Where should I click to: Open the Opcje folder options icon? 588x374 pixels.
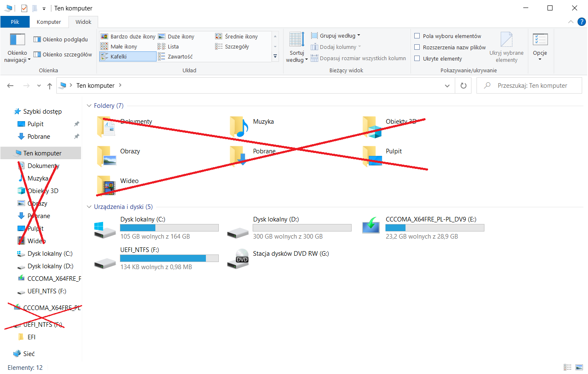click(540, 40)
